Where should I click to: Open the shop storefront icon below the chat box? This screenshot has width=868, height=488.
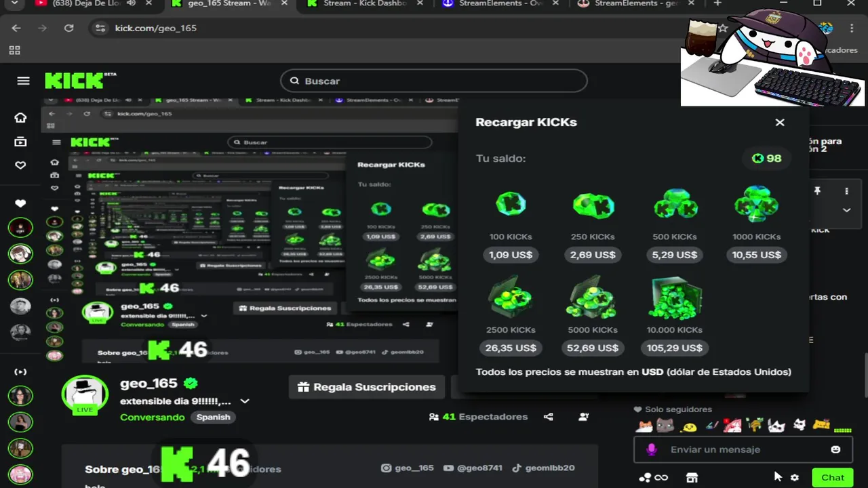pos(692,478)
